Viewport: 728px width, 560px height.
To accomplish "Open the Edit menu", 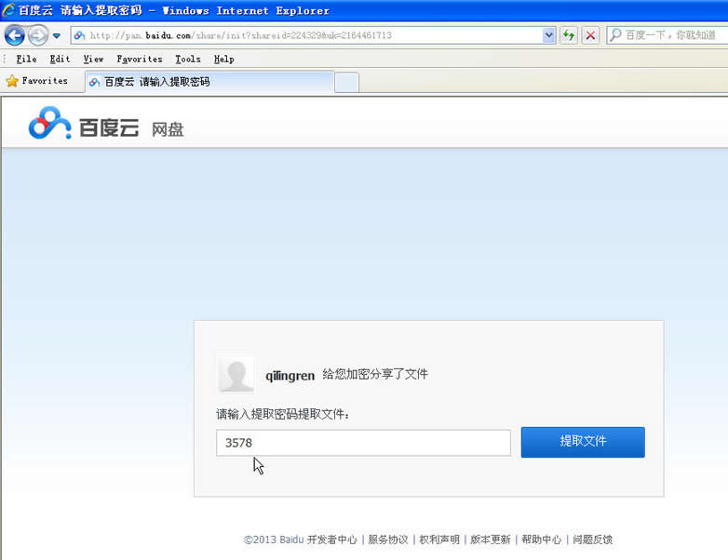I will click(x=60, y=59).
